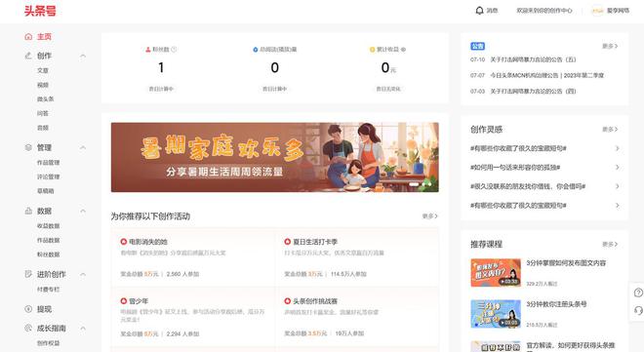Image resolution: width=644 pixels, height=352 pixels.
Task: Click the 提现 withdraw icon in sidebar
Action: pos(28,309)
